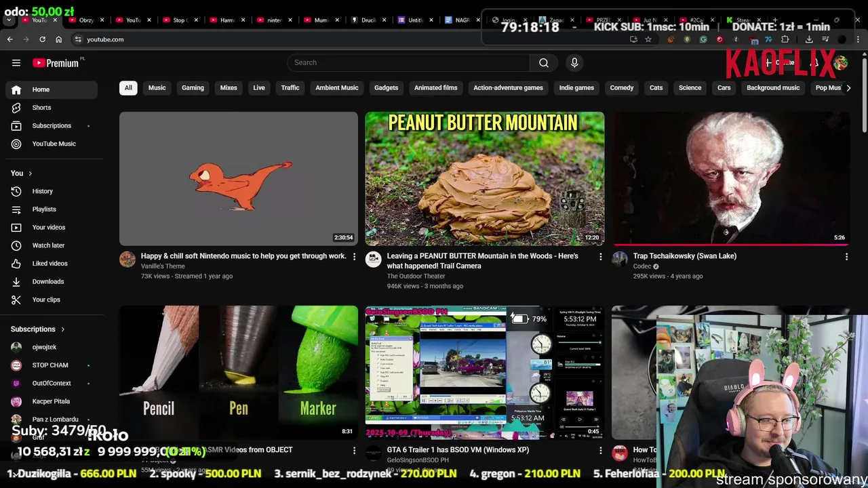Open Your videos in the sidebar
This screenshot has width=868, height=488.
coord(52,227)
